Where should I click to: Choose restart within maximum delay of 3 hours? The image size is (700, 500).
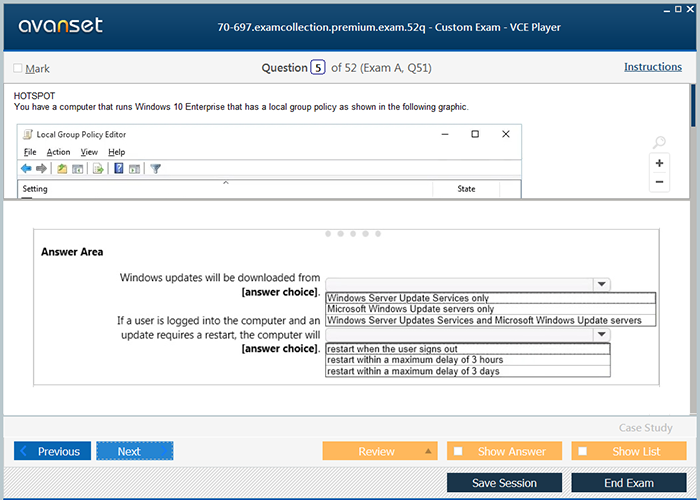(468, 360)
